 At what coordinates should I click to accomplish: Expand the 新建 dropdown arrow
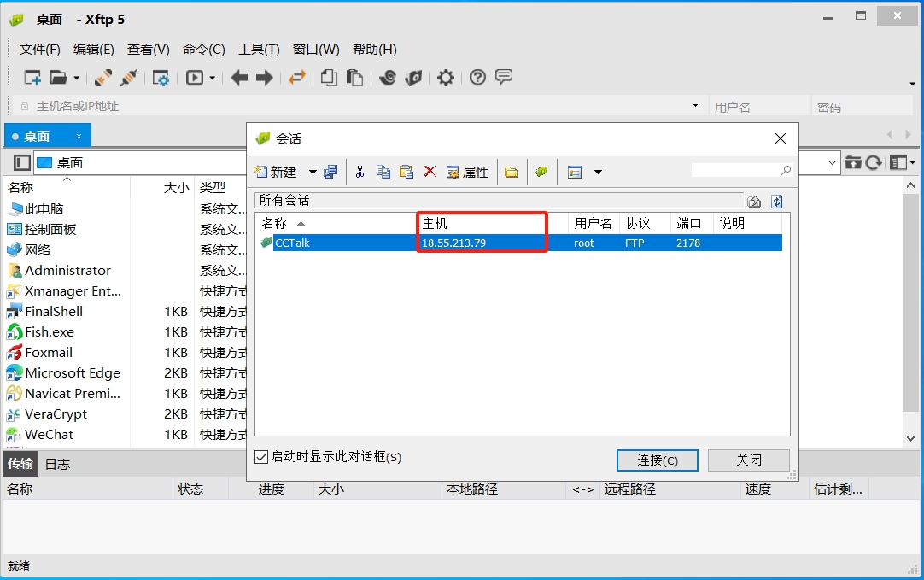pyautogui.click(x=313, y=172)
